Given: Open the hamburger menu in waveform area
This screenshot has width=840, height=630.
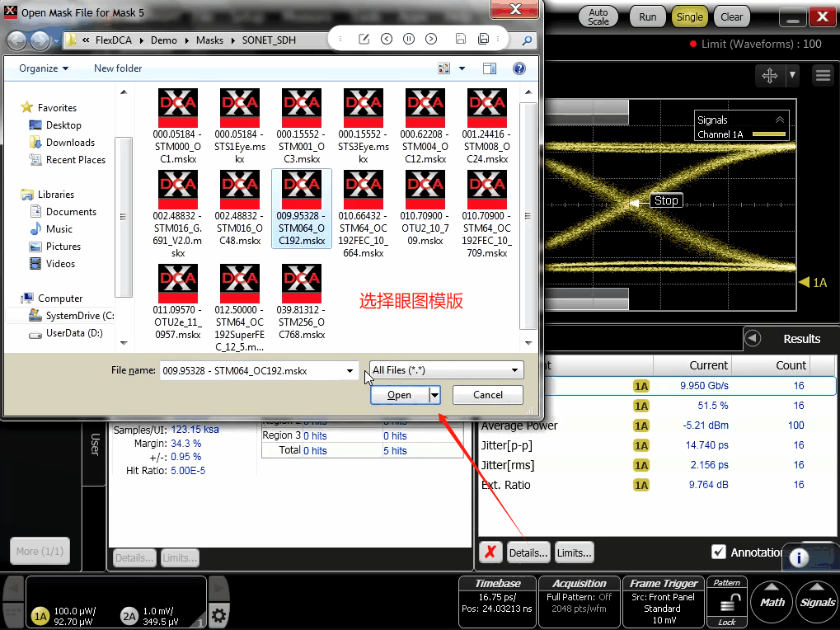Looking at the screenshot, I should pos(822,76).
